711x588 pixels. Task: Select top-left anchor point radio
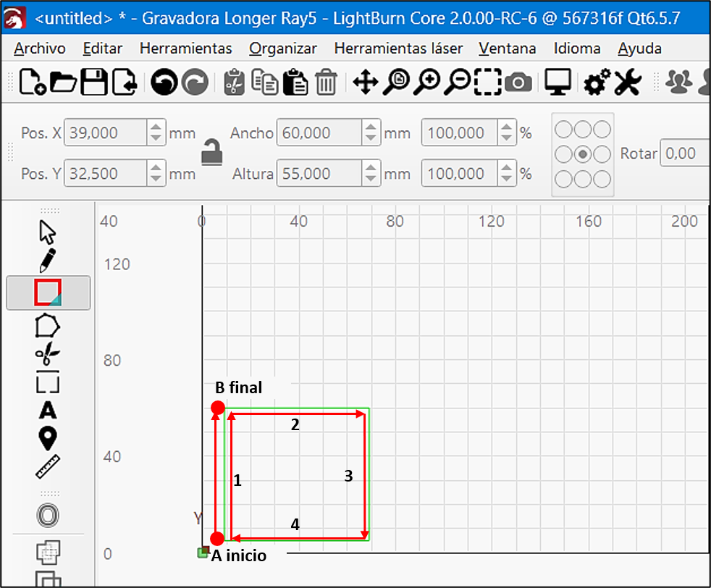click(563, 129)
